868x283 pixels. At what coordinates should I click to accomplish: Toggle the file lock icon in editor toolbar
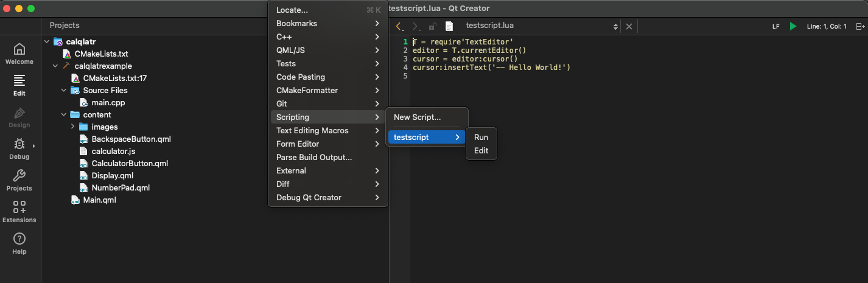click(432, 26)
